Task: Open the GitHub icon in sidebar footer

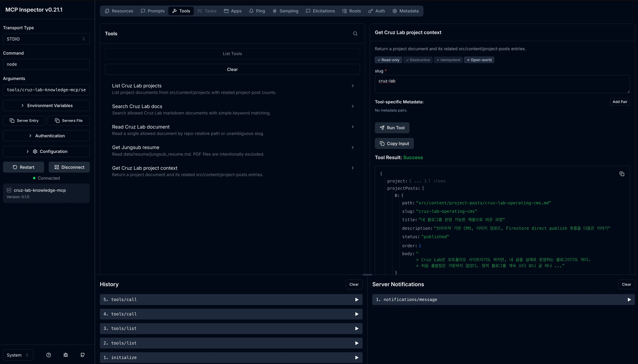Action: coord(83,355)
